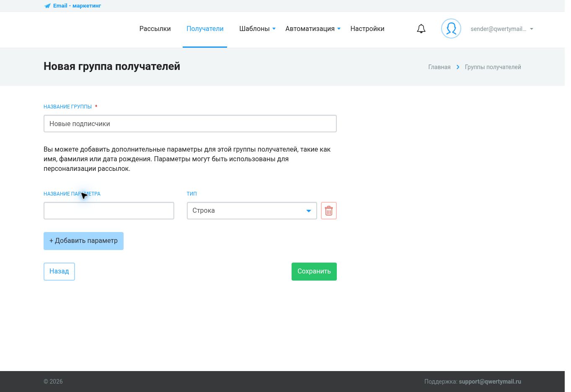Viewport: 571px width, 392px height.
Task: Click the Тип field label
Action: click(191, 194)
